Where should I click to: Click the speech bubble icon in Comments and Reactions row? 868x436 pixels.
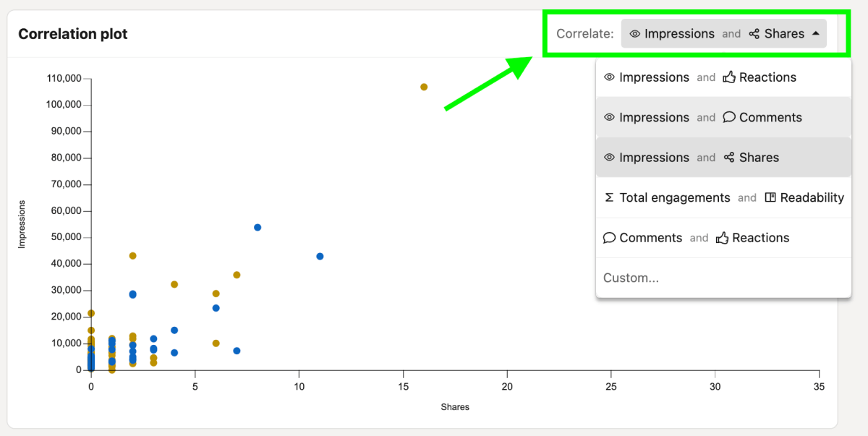click(610, 237)
